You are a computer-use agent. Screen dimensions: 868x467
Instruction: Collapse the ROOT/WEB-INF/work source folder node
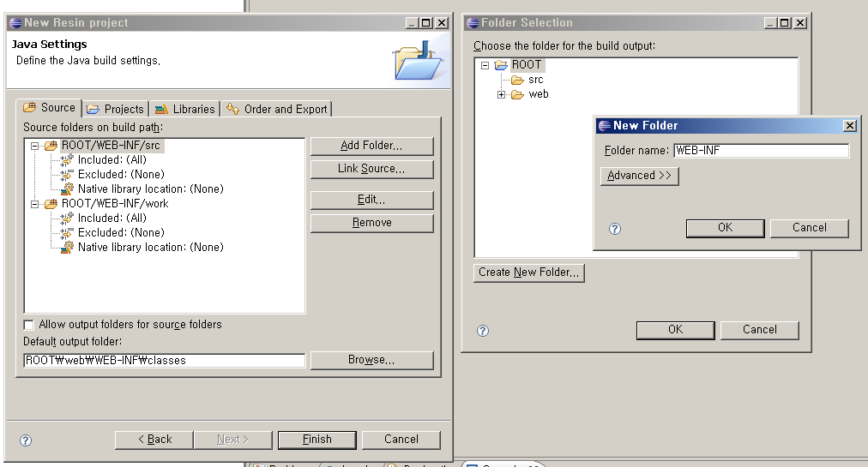[x=35, y=204]
